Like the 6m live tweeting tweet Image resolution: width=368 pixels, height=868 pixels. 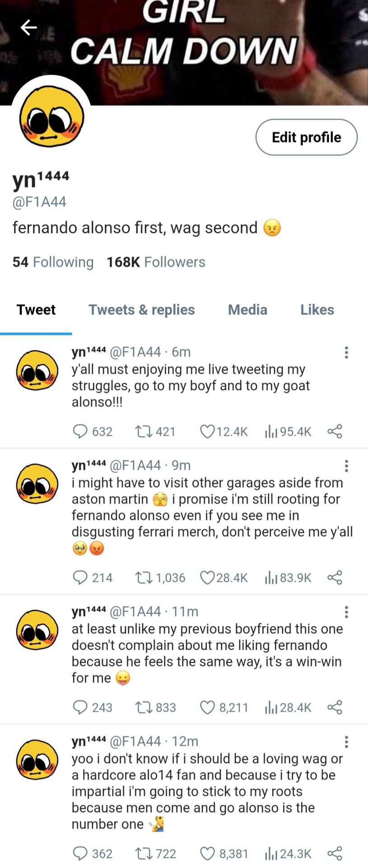[x=207, y=431]
